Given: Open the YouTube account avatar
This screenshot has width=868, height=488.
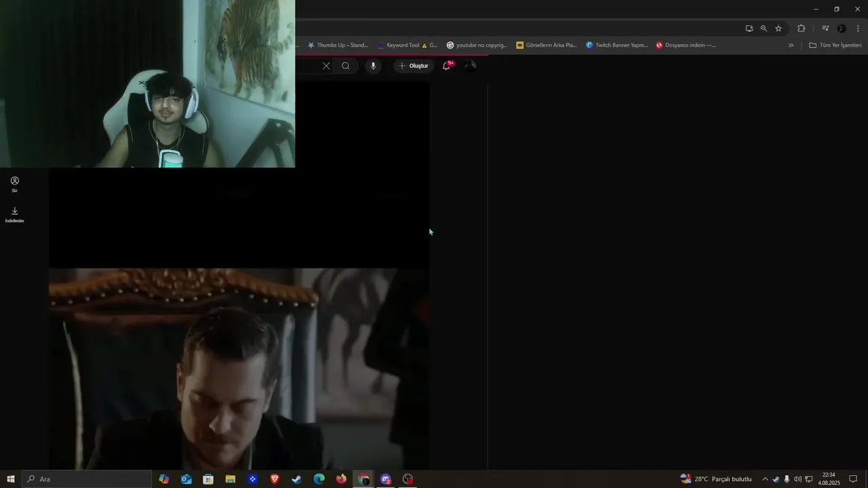Looking at the screenshot, I should (469, 66).
